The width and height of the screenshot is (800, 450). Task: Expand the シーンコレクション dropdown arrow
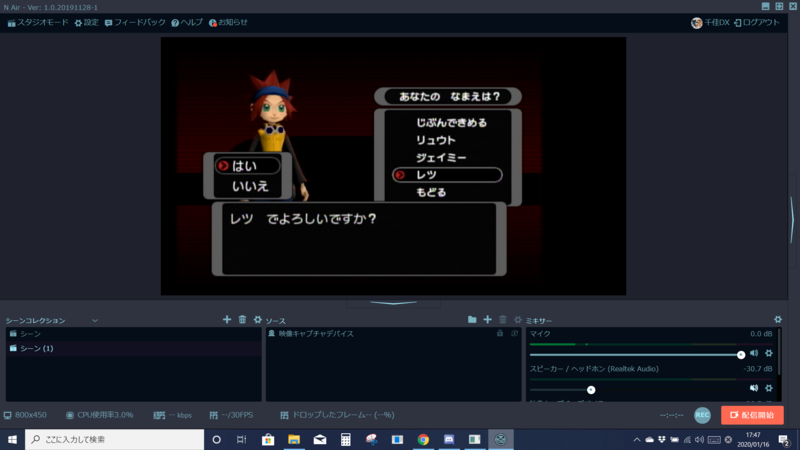94,320
